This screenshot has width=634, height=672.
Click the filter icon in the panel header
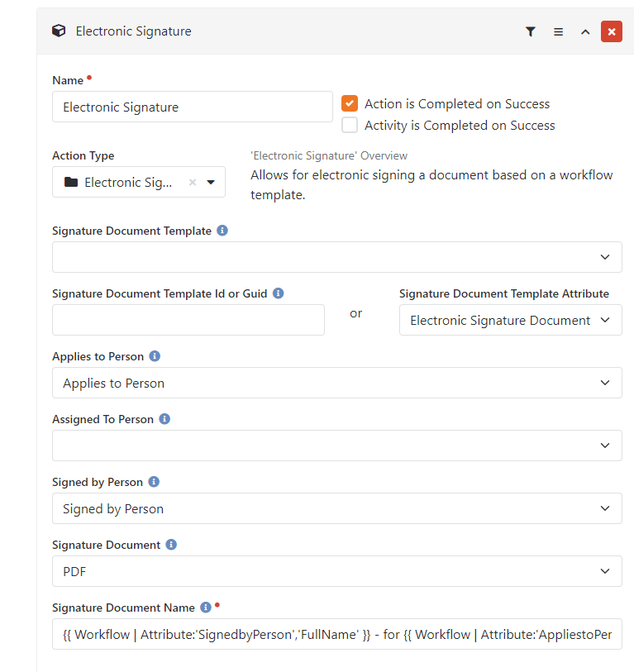click(x=531, y=31)
